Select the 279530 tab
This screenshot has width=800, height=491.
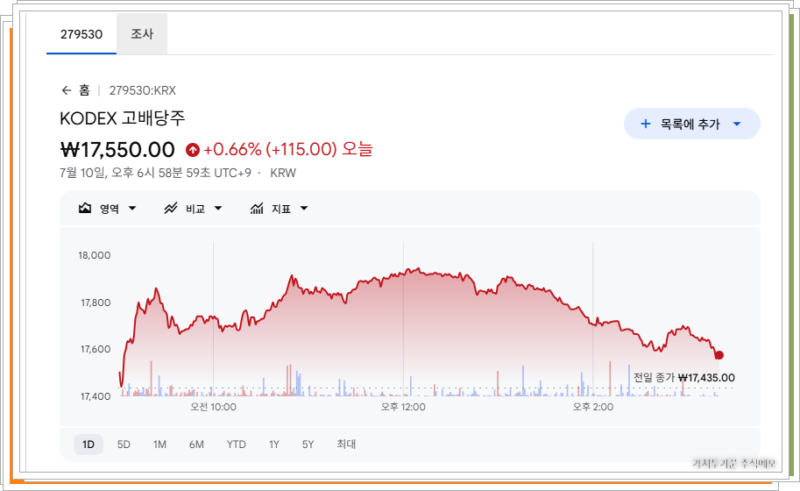pos(81,34)
